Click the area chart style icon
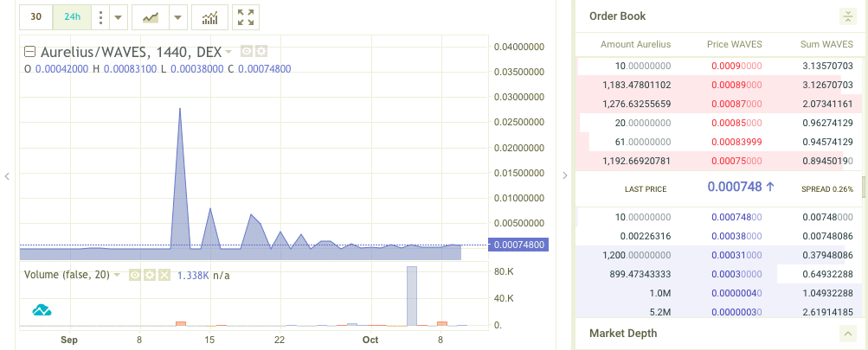The width and height of the screenshot is (868, 350). (x=151, y=16)
